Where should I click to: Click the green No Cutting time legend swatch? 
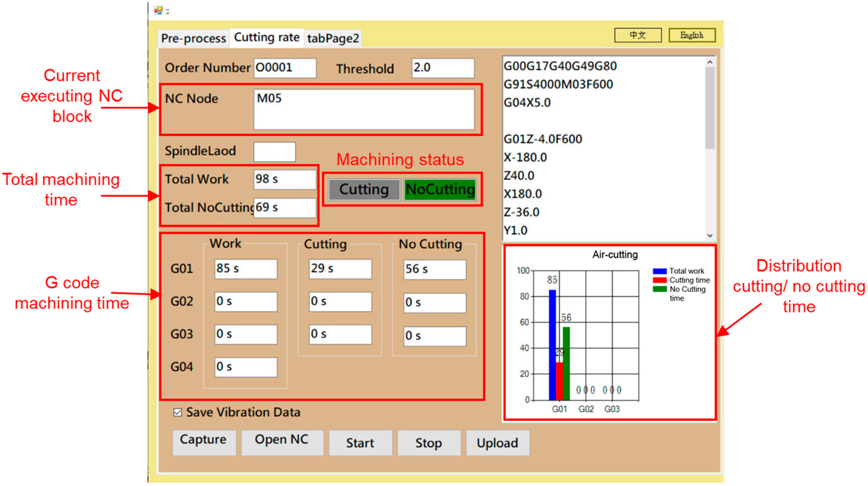tap(659, 289)
